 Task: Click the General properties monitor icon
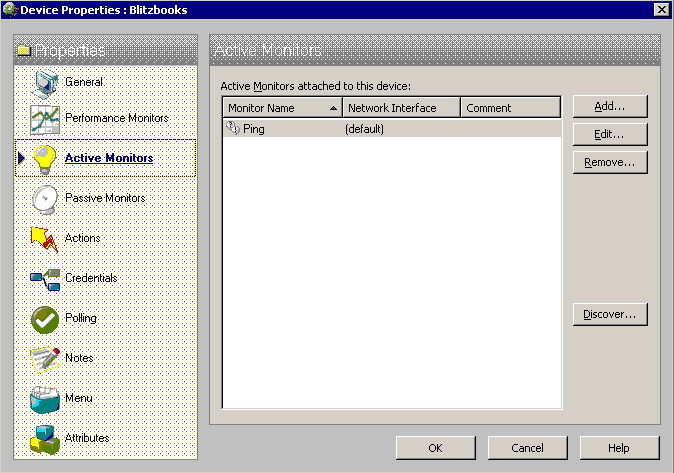pyautogui.click(x=45, y=82)
